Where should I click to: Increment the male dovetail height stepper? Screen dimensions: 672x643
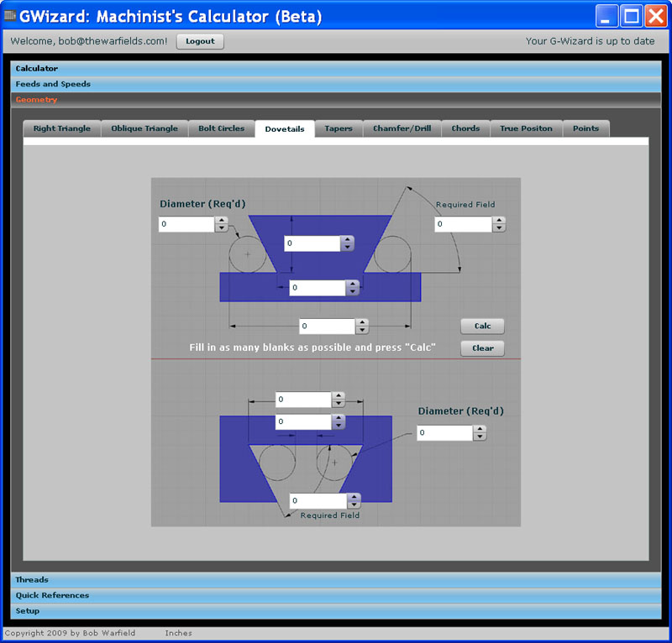347,239
